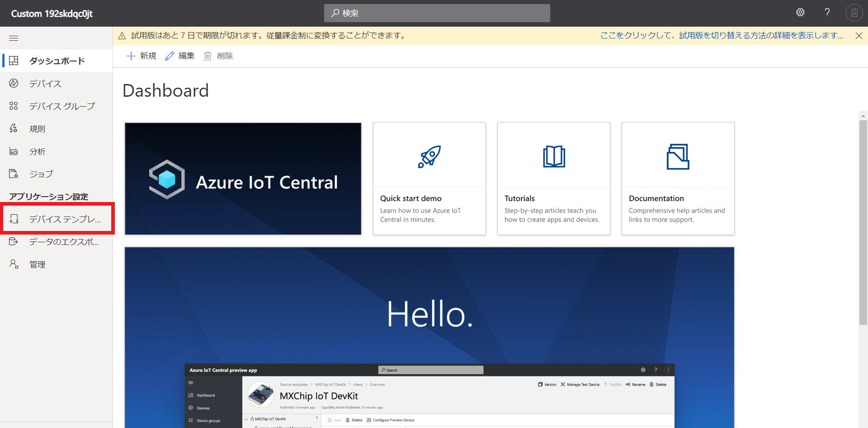Click the Custom 192skdqc0jt application title
This screenshot has height=428, width=868.
[52, 14]
